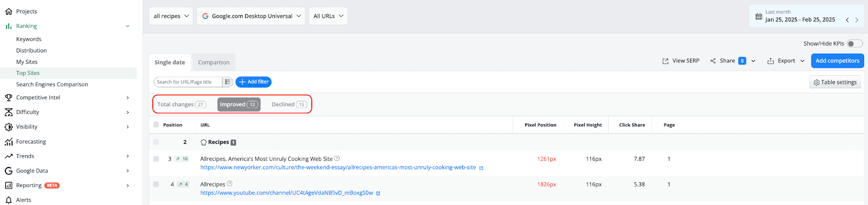The image size is (868, 205).
Task: Go to previous date period arrow
Action: click(847, 20)
